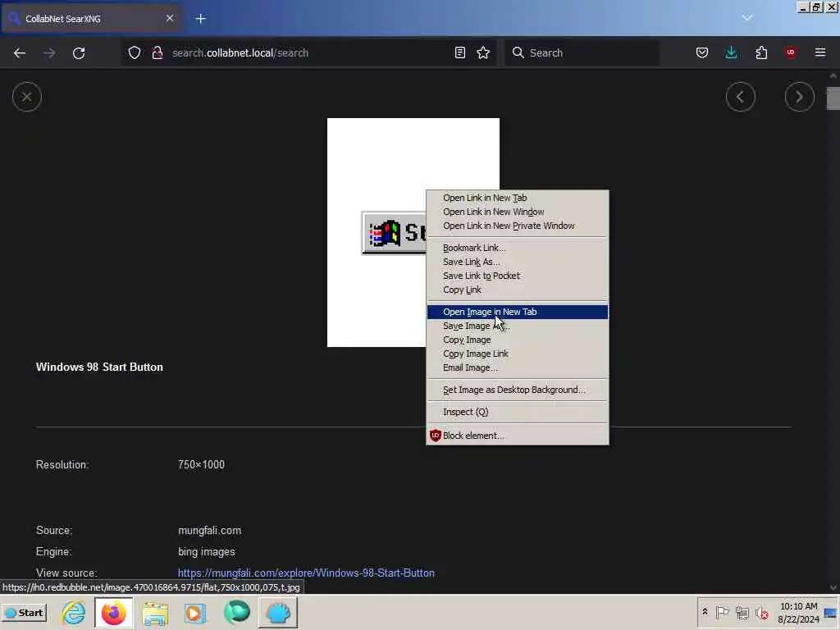This screenshot has height=630, width=840.
Task: Choose Copy Image from context menu
Action: pyautogui.click(x=518, y=340)
